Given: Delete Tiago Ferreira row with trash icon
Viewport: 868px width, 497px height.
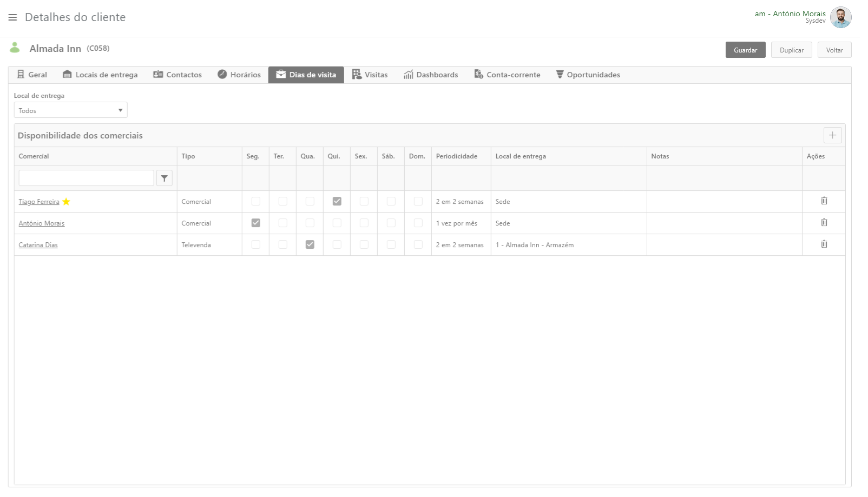Looking at the screenshot, I should tap(824, 201).
